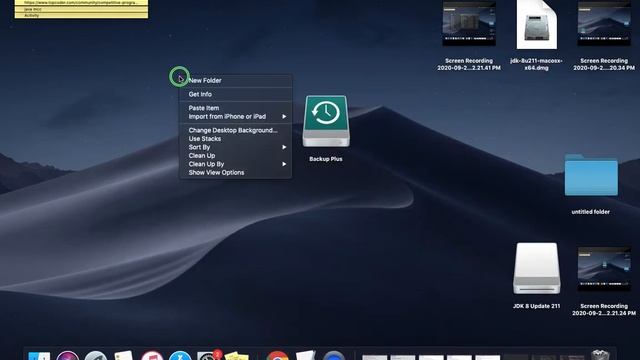Open the Music app in the Dock
Image resolution: width=640 pixels, height=360 pixels.
(x=152, y=356)
